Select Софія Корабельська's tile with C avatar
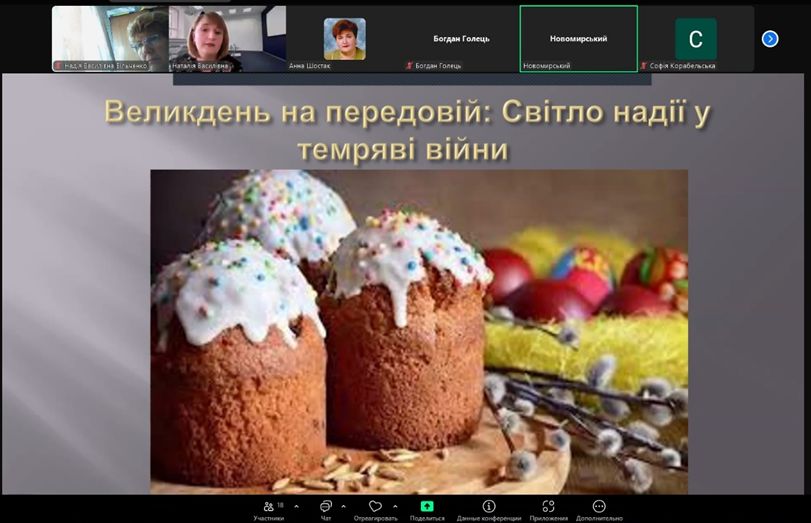The width and height of the screenshot is (811, 523). (x=695, y=39)
